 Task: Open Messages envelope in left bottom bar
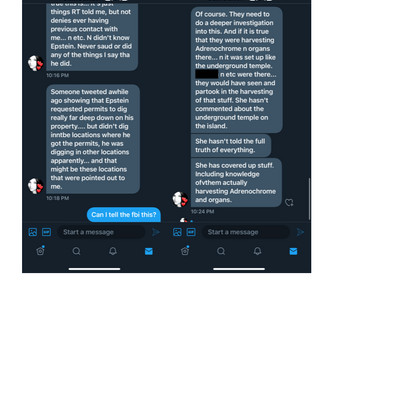tap(149, 251)
